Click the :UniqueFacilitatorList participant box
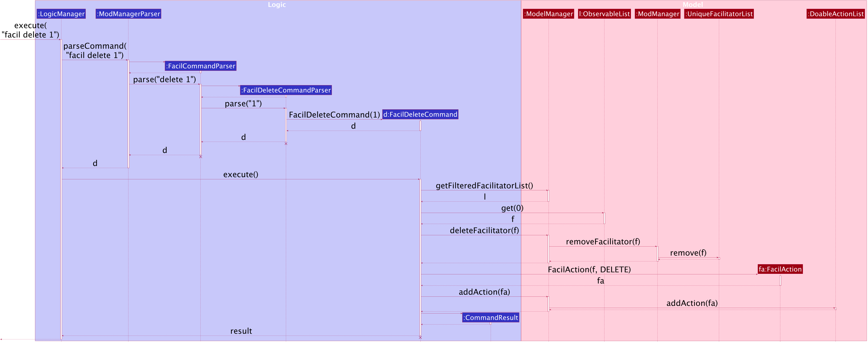This screenshot has height=343, width=868. [x=719, y=14]
